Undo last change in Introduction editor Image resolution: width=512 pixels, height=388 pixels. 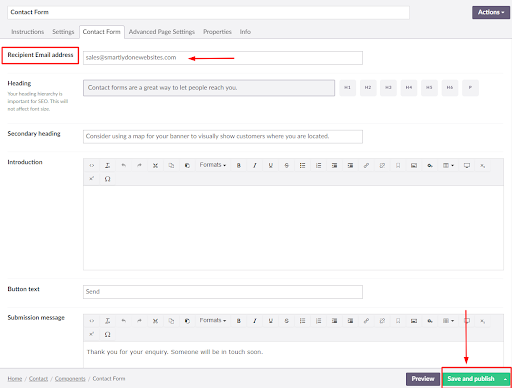tap(123, 165)
